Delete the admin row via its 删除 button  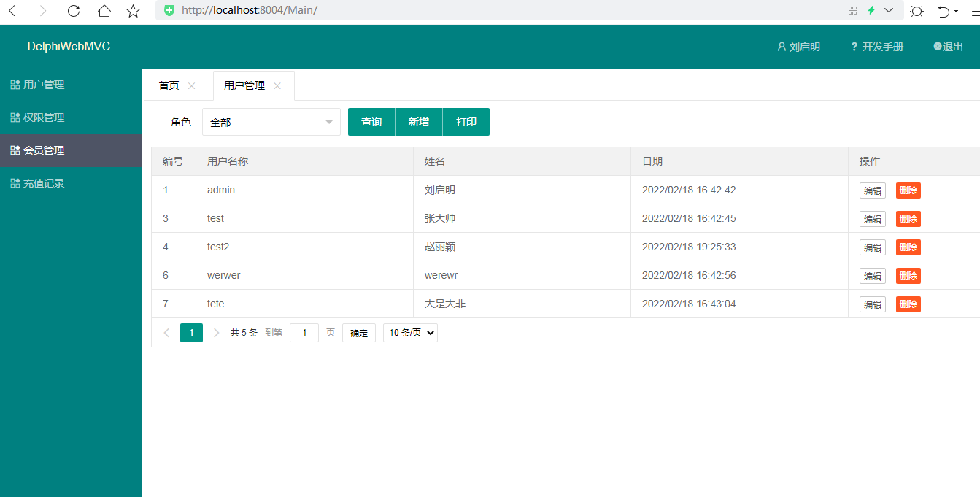pyautogui.click(x=908, y=190)
